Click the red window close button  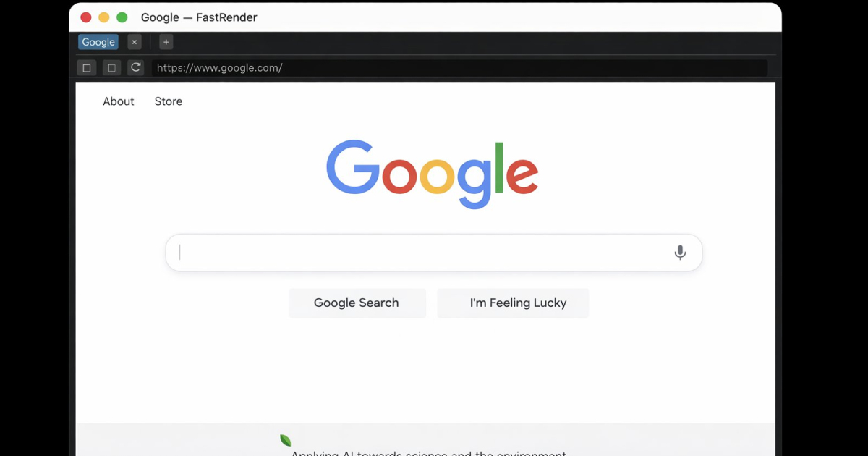pyautogui.click(x=86, y=17)
